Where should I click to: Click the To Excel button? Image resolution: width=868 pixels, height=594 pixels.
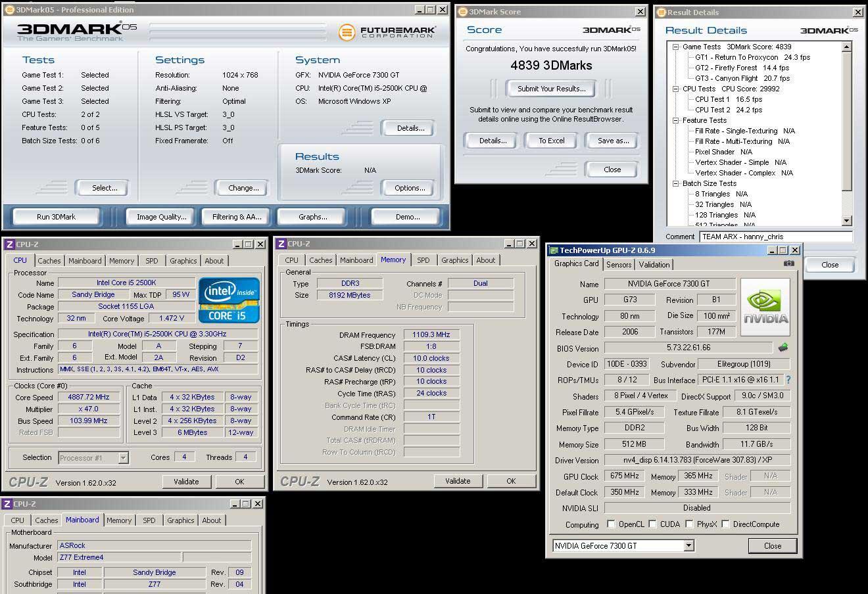(552, 141)
